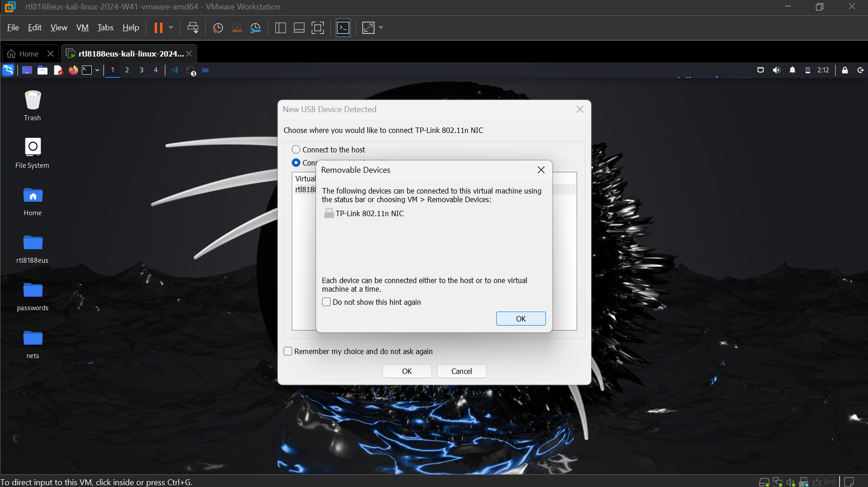Close the Removable Devices dialog
868x487 pixels.
[541, 170]
